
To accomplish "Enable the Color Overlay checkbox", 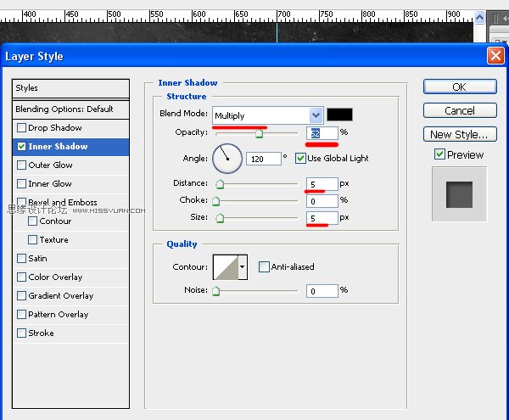I will [21, 277].
